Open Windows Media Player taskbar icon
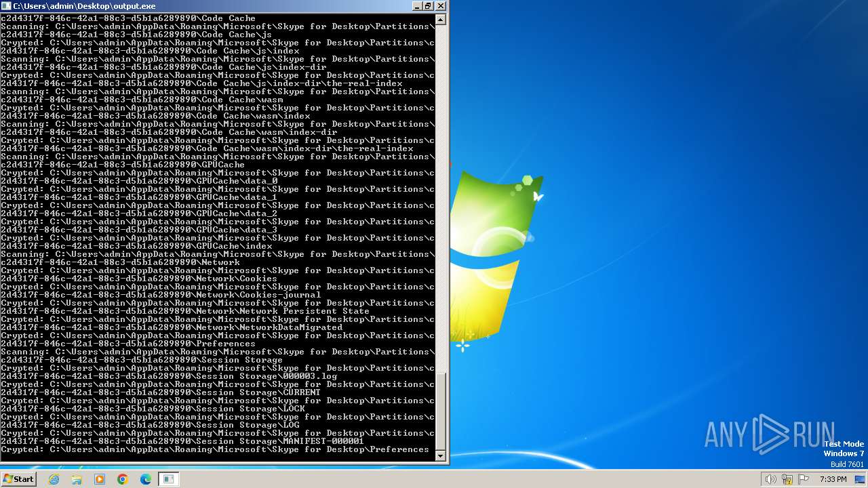 point(100,479)
